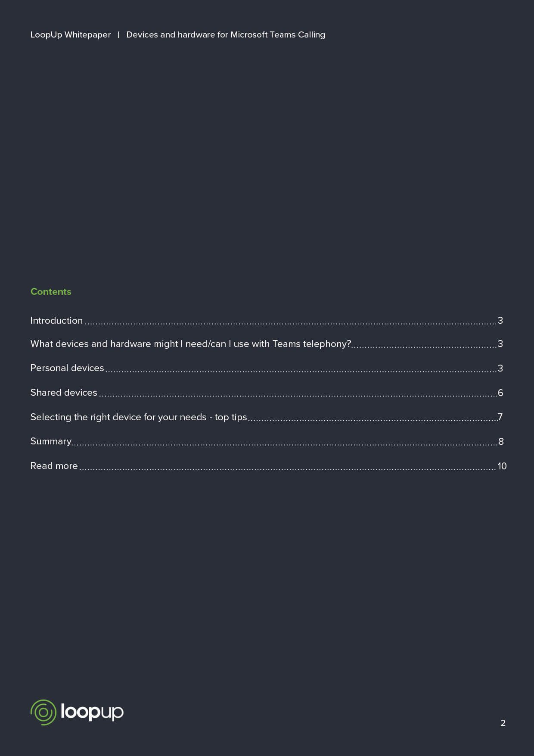Jump to the Shared devices section
Image resolution: width=534 pixels, height=756 pixels.
tap(64, 393)
